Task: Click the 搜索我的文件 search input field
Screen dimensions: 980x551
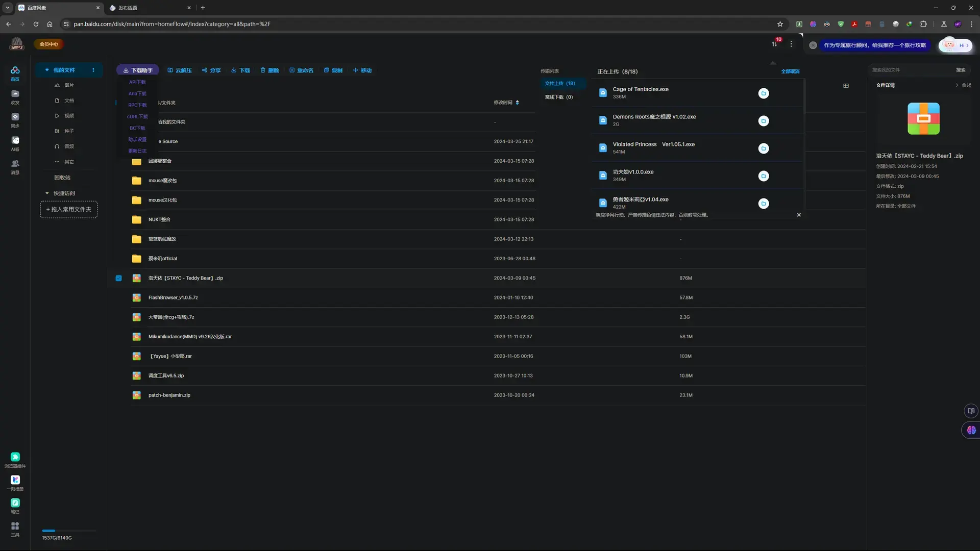Action: coord(911,70)
